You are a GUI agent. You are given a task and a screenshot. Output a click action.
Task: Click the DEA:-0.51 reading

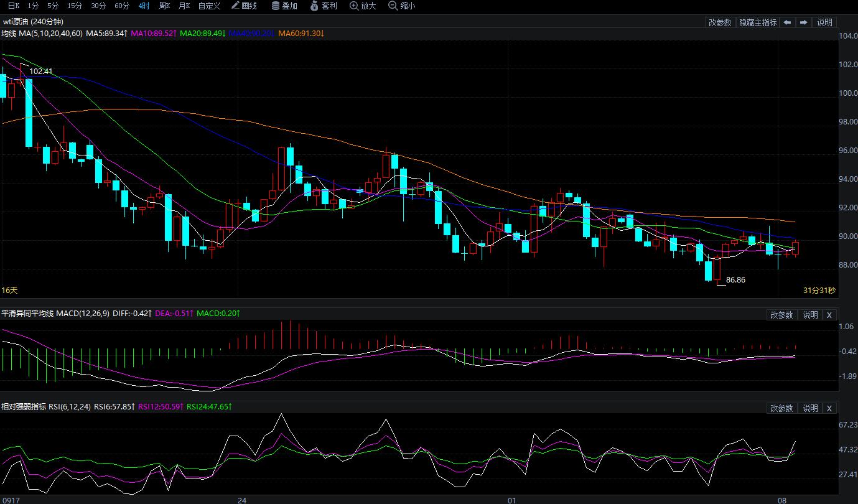pos(174,314)
